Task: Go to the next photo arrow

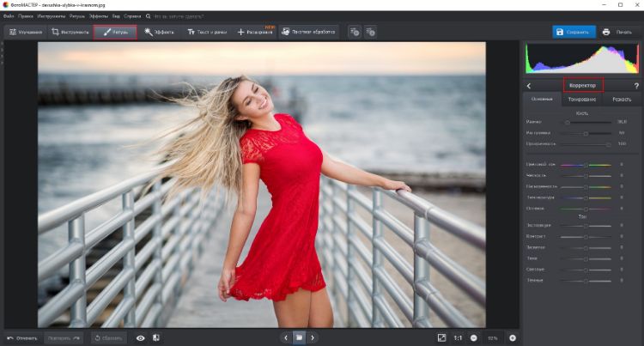Action: point(313,337)
